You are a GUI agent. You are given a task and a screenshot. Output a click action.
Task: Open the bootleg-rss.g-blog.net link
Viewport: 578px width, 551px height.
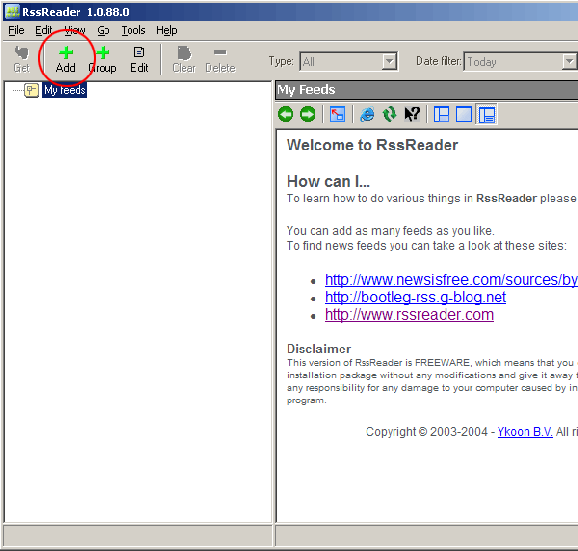tap(415, 297)
